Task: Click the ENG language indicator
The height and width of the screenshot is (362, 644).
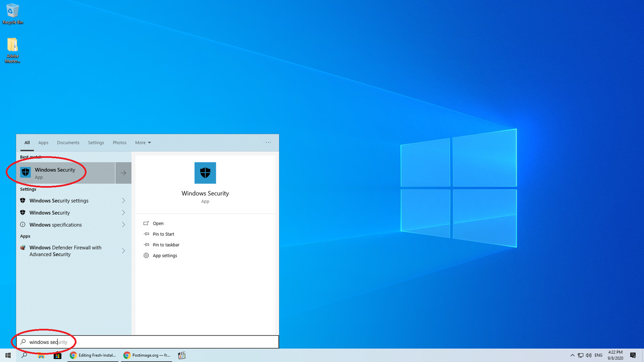Action: click(599, 355)
